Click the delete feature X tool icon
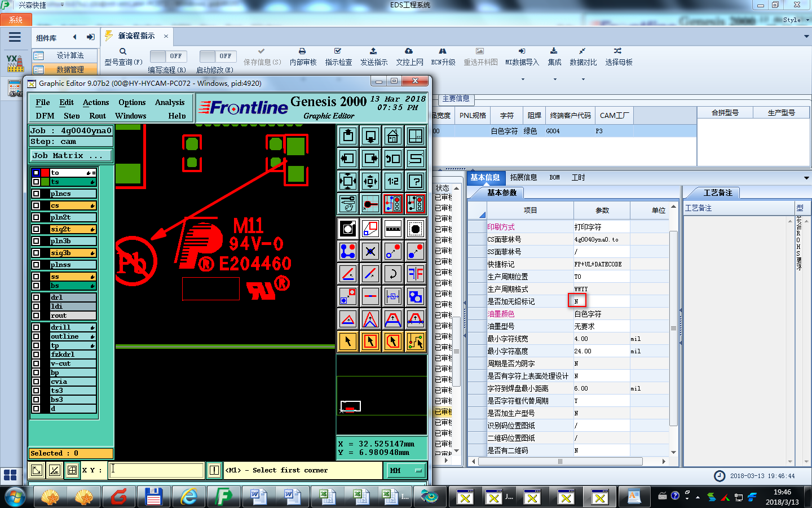This screenshot has height=508, width=812. point(370,251)
